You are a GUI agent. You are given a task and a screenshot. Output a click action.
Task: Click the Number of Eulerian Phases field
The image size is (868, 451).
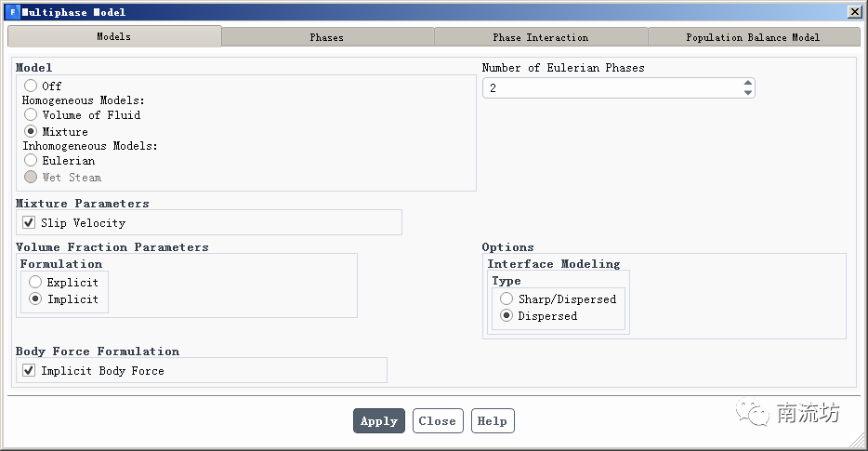point(612,87)
